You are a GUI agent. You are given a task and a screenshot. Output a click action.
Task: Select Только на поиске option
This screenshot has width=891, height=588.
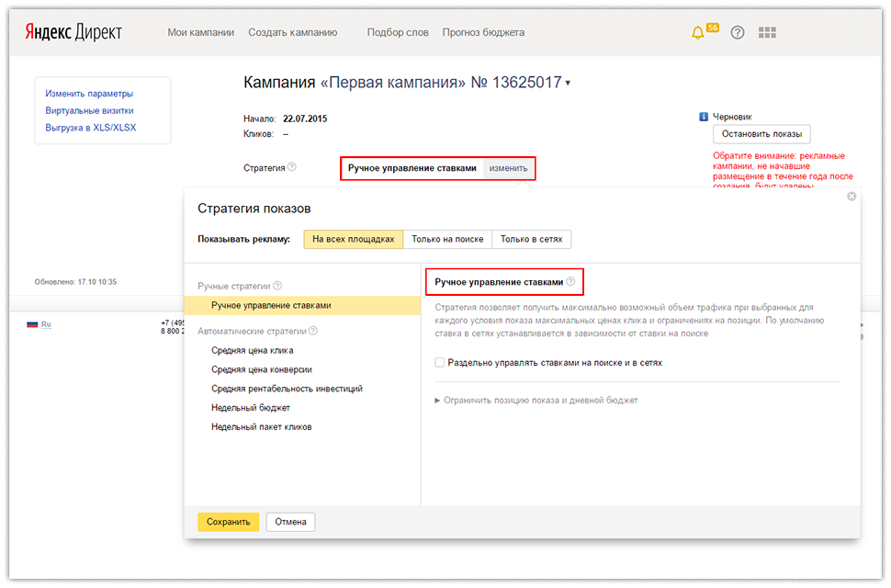(447, 239)
